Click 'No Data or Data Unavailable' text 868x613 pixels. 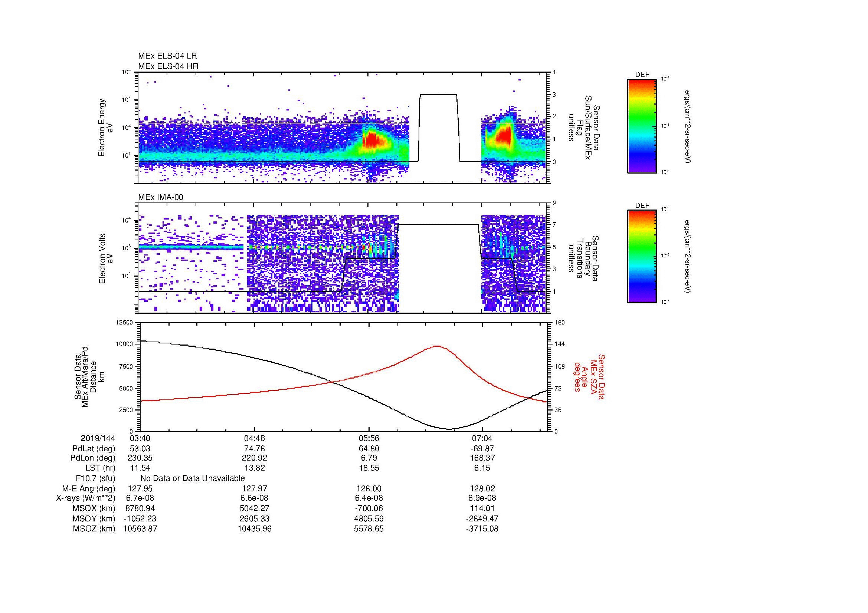(193, 478)
